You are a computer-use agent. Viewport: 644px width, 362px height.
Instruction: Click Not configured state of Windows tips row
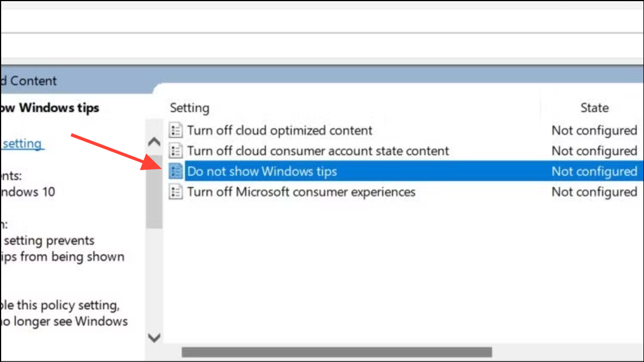[x=594, y=171]
